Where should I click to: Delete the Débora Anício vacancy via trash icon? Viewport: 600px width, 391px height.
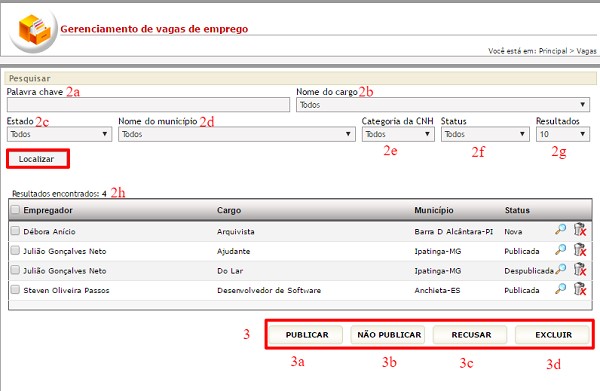580,230
